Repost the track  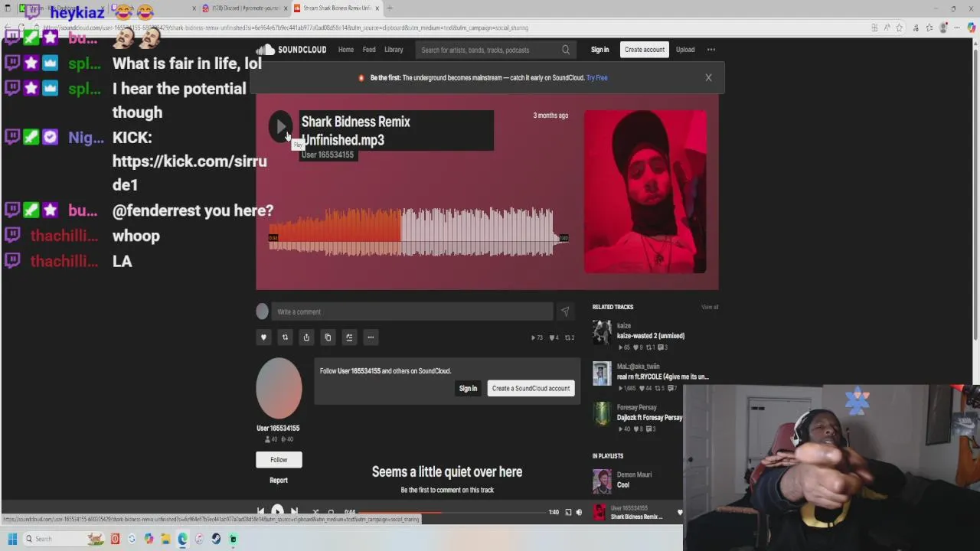pos(285,337)
